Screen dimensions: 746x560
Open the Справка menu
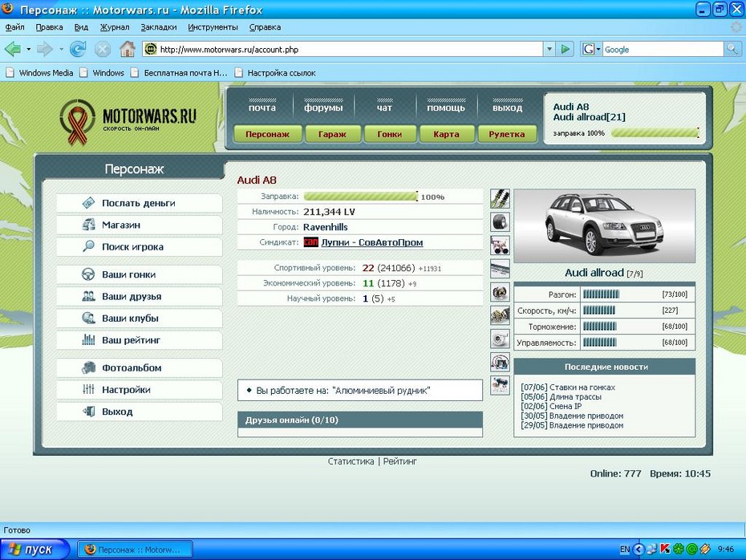pos(265,27)
